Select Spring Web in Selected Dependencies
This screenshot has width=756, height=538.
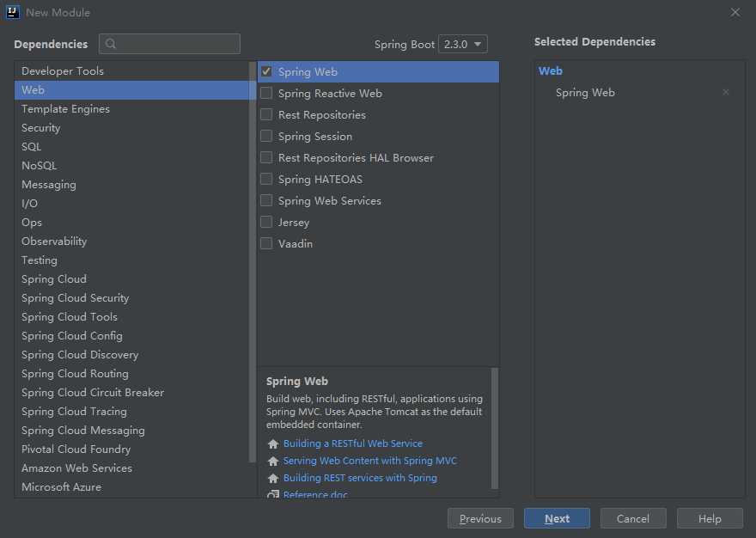pos(585,93)
